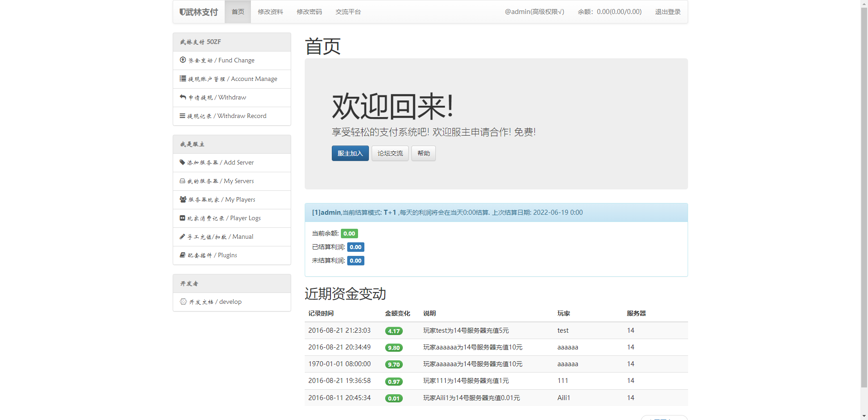This screenshot has width=868, height=420.
Task: Click description 玩家test为14号服务器充值5元
Action: 466,330
